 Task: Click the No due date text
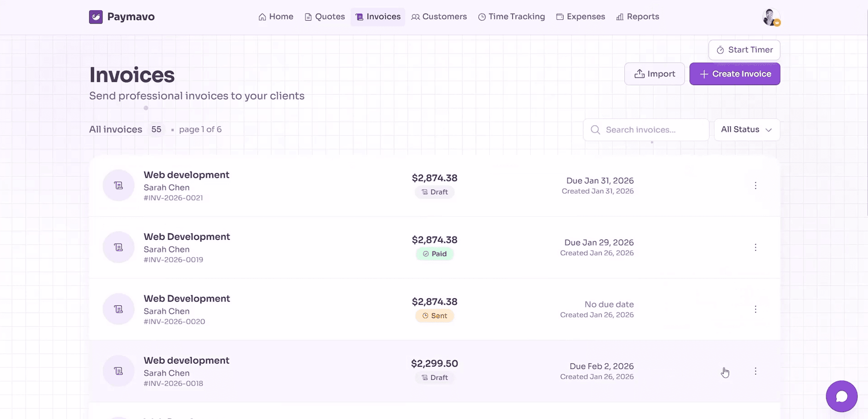(609, 305)
